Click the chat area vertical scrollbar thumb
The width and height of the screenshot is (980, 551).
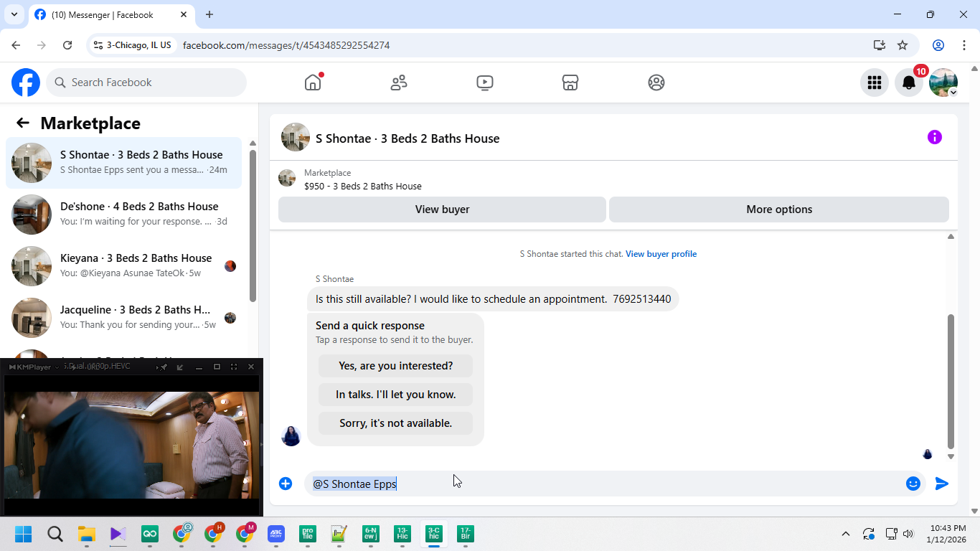click(x=951, y=382)
